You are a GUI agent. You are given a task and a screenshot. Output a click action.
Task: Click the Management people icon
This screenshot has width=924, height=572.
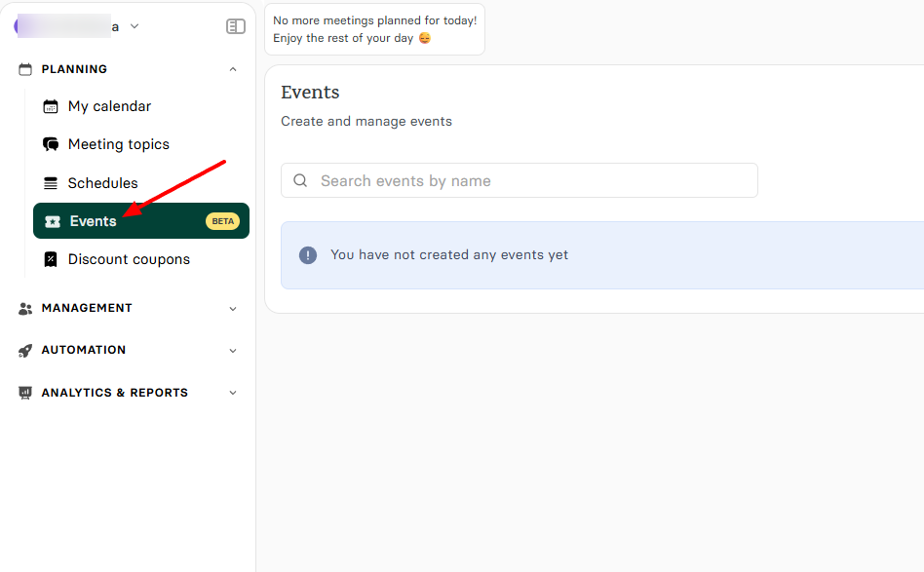coord(23,308)
